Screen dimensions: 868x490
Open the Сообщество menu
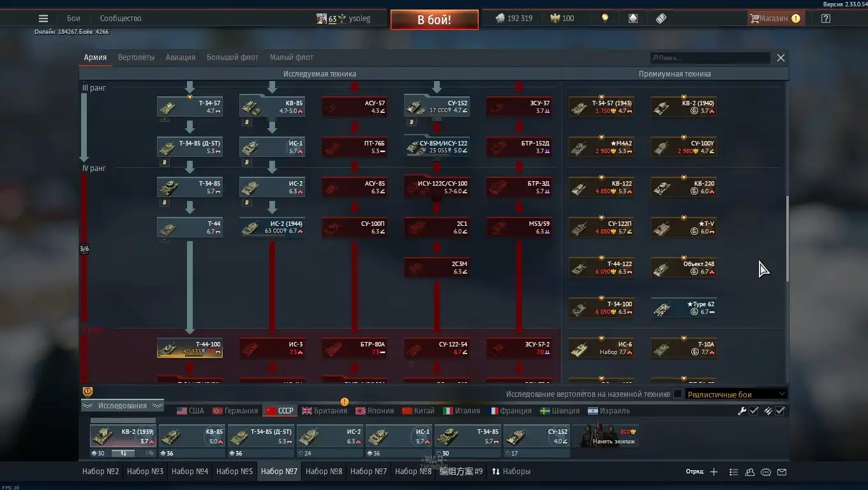click(x=121, y=19)
